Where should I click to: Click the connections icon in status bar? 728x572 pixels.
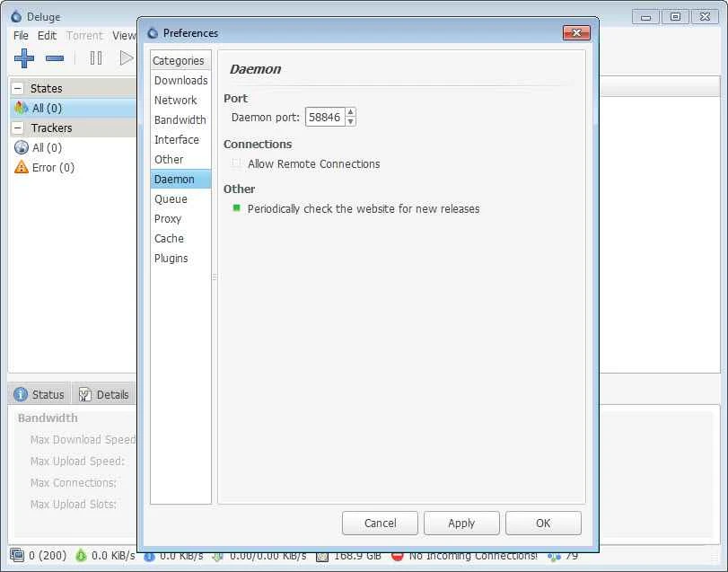click(17, 555)
